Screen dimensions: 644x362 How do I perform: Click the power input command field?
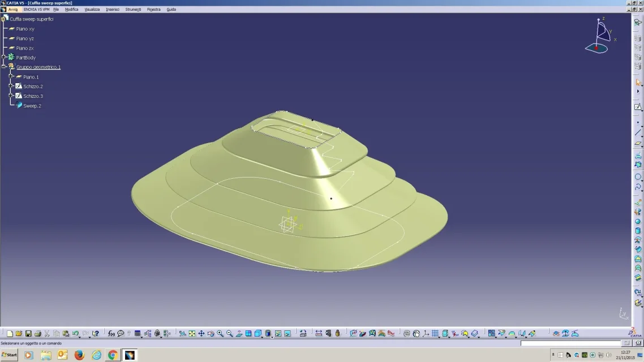570,343
